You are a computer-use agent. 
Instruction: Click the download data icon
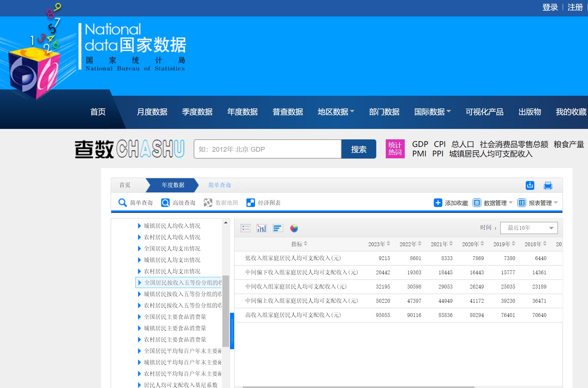coord(530,185)
